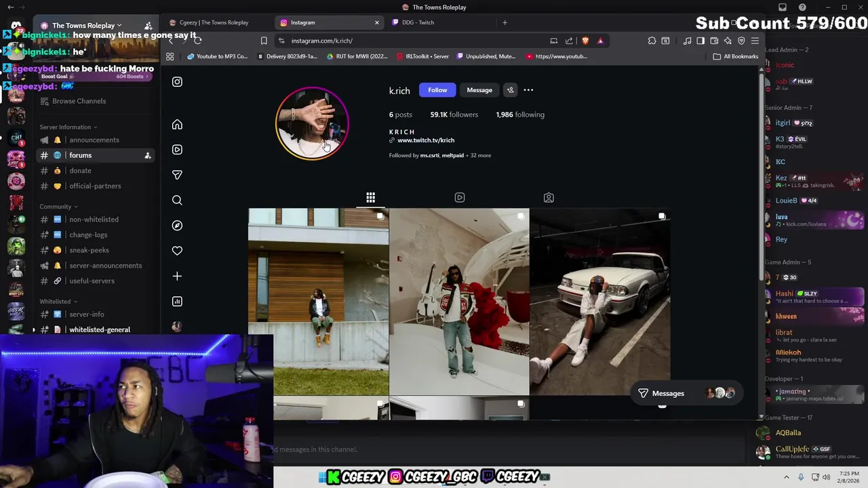Image resolution: width=868 pixels, height=488 pixels.
Task: Click Brave shields lion icon
Action: pyautogui.click(x=585, y=41)
